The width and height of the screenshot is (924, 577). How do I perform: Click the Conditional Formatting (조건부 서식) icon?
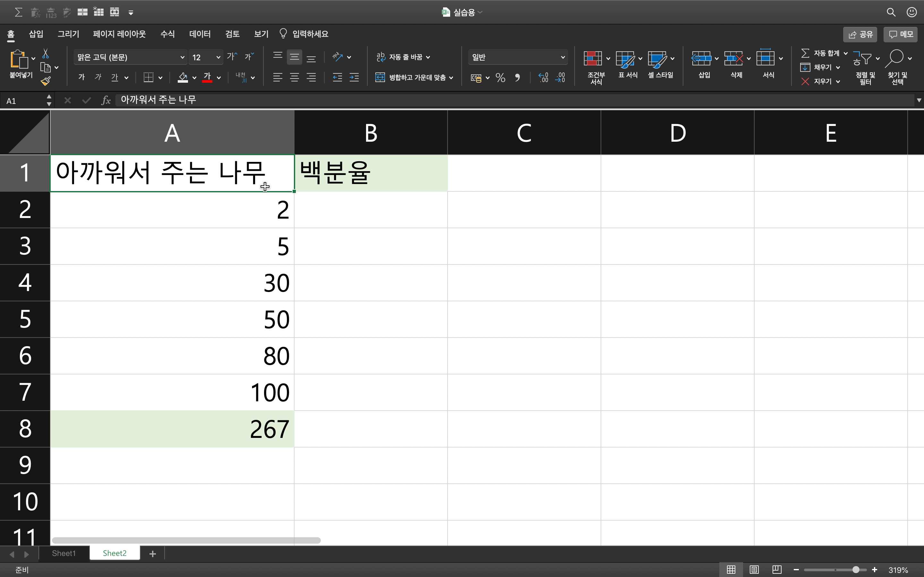pyautogui.click(x=593, y=59)
